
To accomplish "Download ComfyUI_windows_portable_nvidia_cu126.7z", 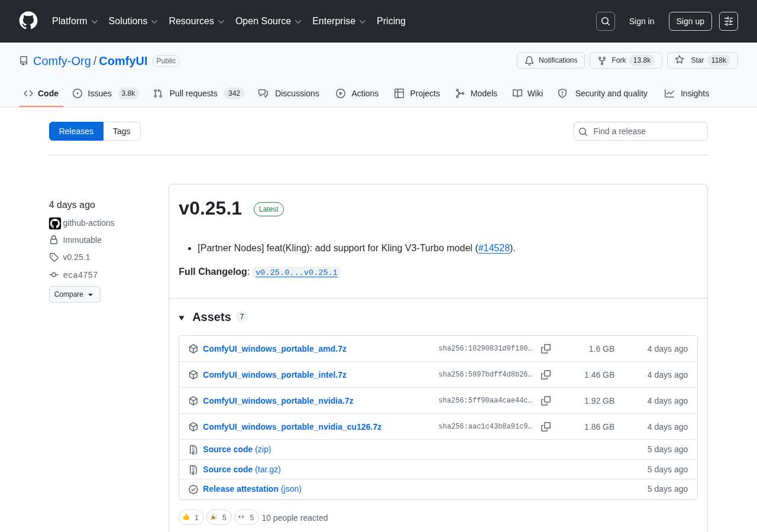I will 292,427.
